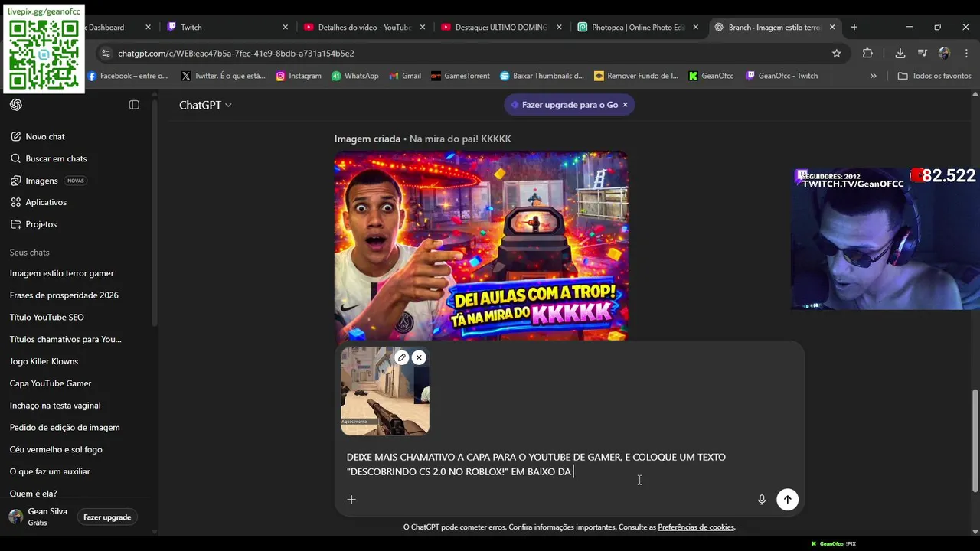Open a new browser tab
980x551 pixels.
[854, 27]
